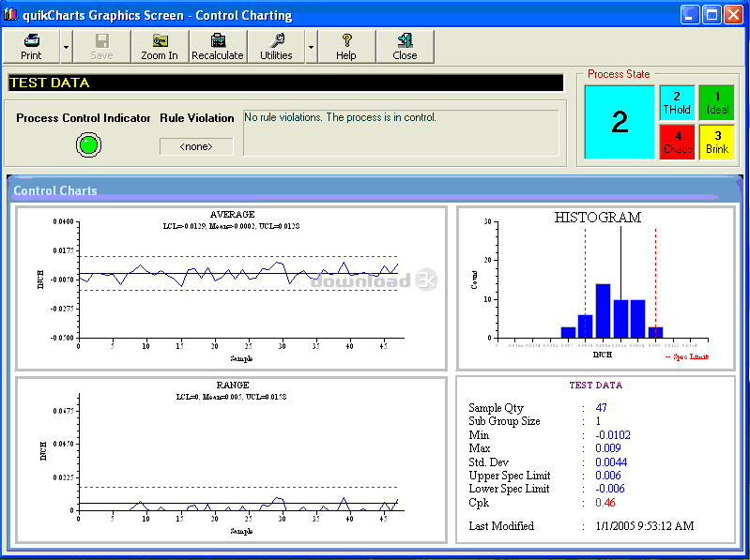Click the tallest histogram bar
Image resolution: width=750 pixels, height=560 pixels.
pos(604,311)
